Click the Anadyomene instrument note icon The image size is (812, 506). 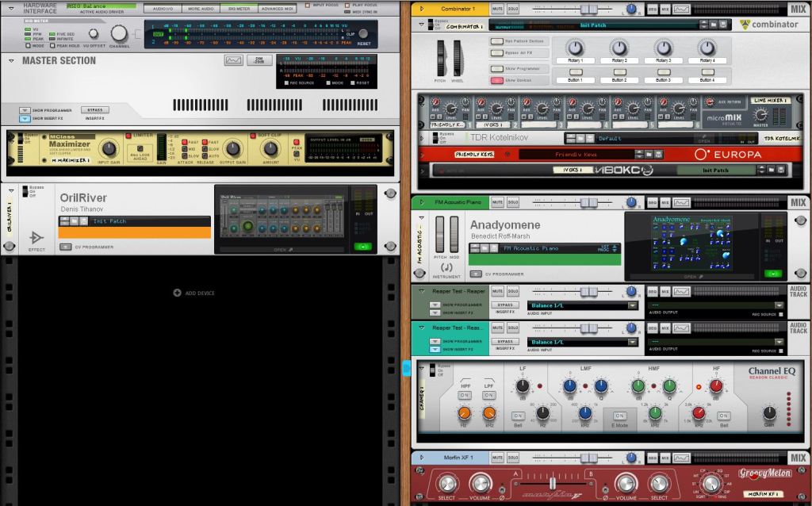[448, 267]
